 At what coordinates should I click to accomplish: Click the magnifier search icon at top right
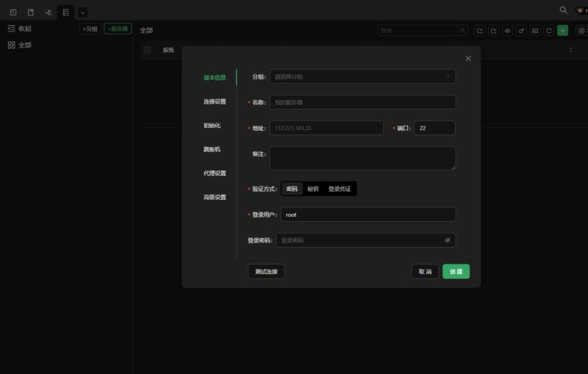tap(563, 10)
